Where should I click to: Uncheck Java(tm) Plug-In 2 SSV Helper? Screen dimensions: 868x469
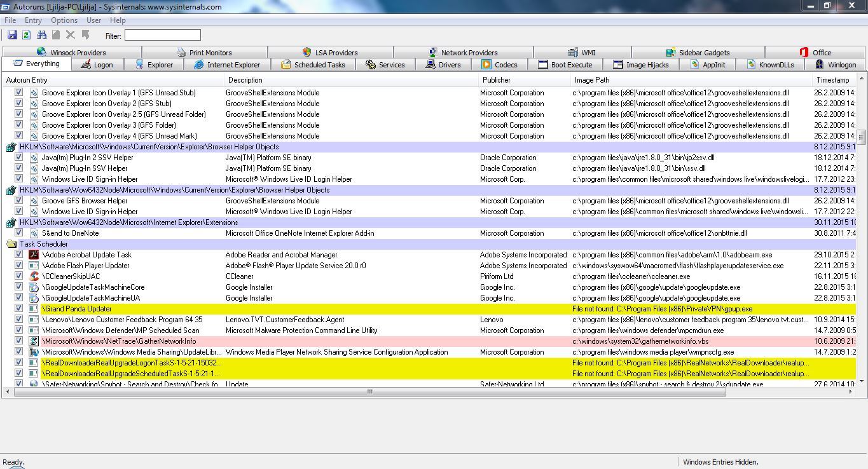tap(18, 158)
